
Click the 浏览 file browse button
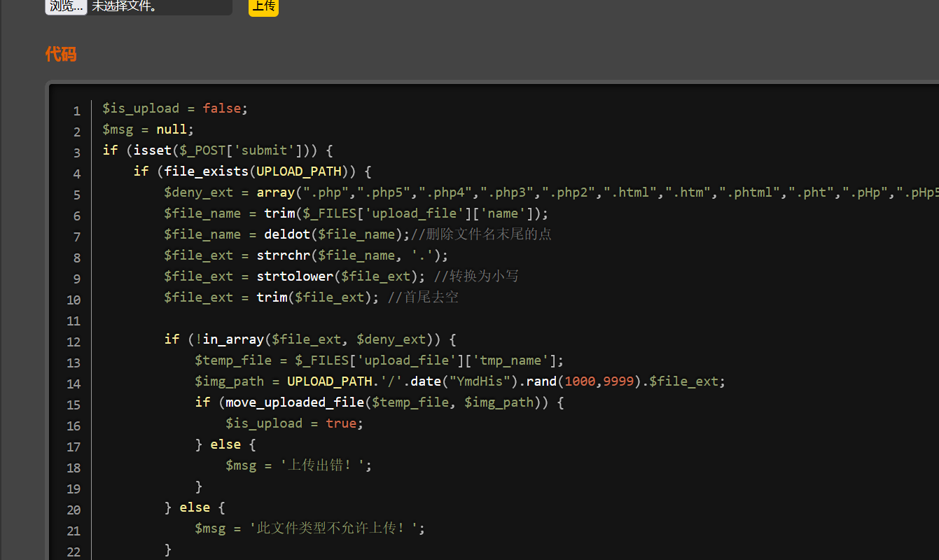pos(66,6)
